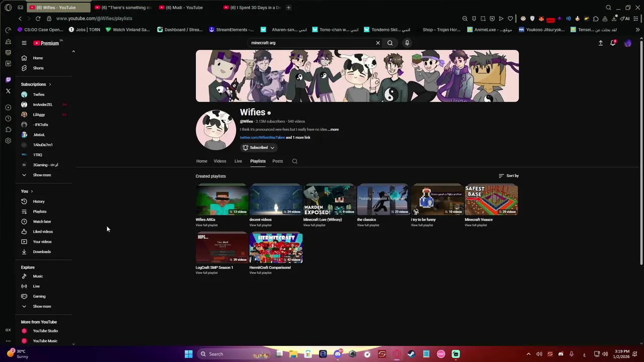Open File Explorer from taskbar
This screenshot has height=362, width=644.
point(293,354)
